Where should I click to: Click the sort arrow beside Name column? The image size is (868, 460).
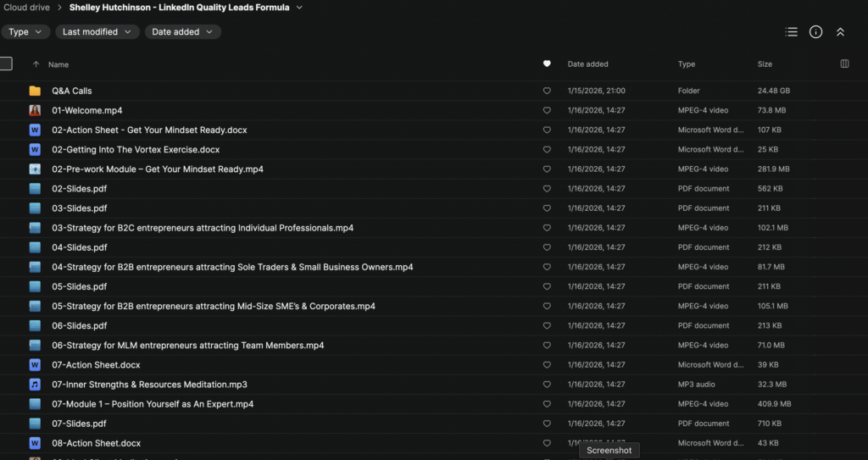pyautogui.click(x=36, y=64)
